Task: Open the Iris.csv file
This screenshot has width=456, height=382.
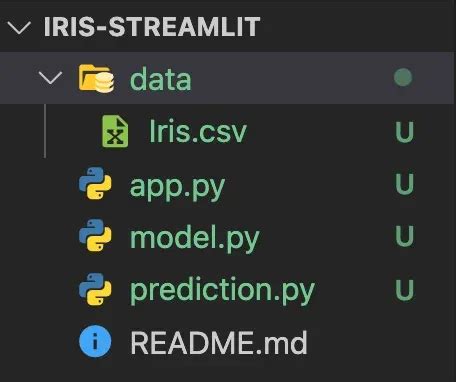Action: pyautogui.click(x=198, y=131)
